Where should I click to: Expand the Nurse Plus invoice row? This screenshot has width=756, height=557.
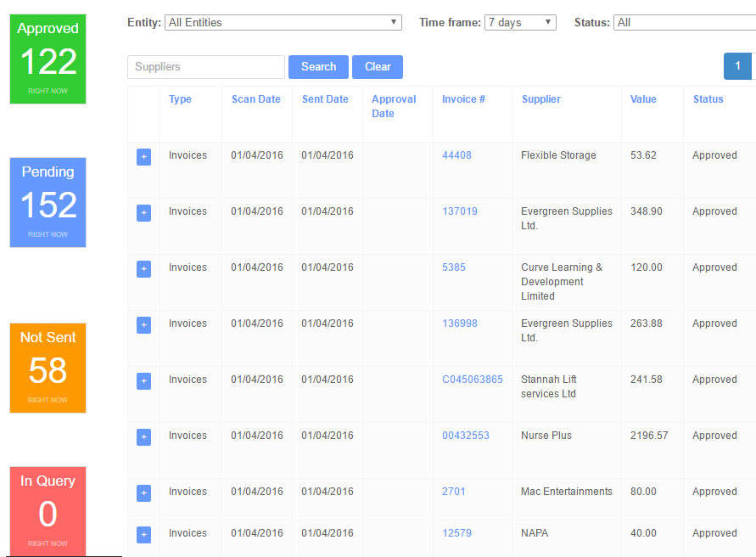[143, 436]
